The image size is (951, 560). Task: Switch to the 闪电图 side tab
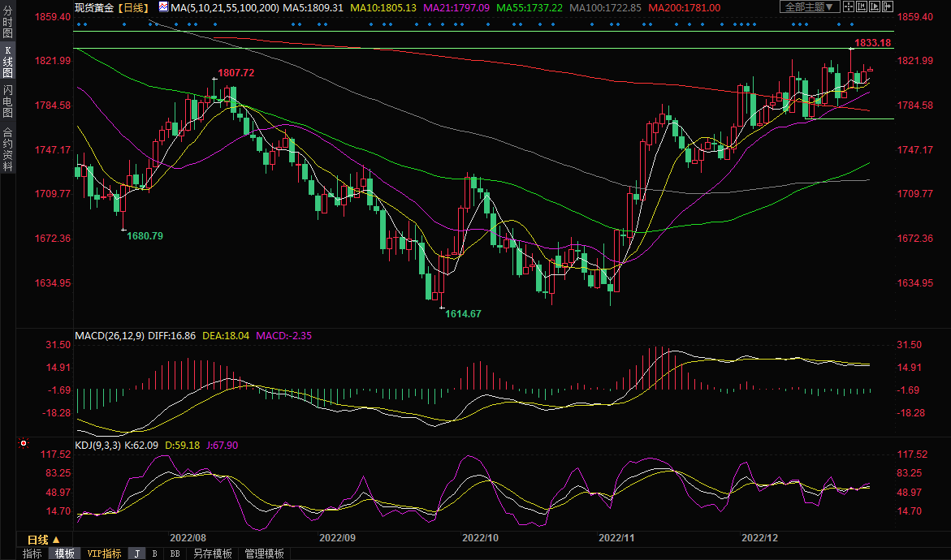coord(7,101)
